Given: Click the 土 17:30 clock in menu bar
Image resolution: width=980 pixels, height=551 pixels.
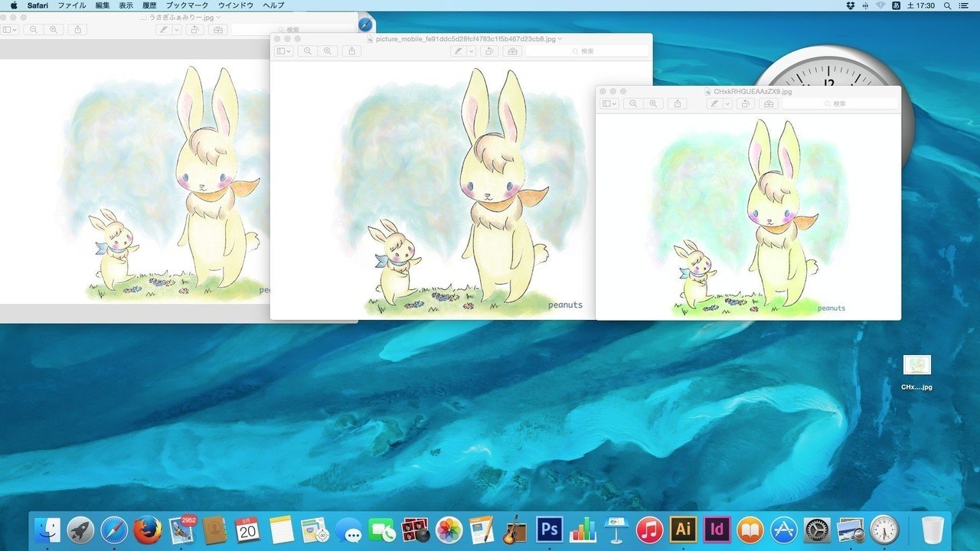Looking at the screenshot, I should tap(923, 5).
